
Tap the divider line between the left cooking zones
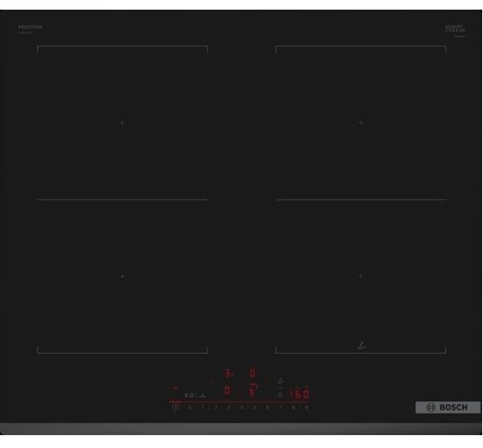click(x=122, y=199)
